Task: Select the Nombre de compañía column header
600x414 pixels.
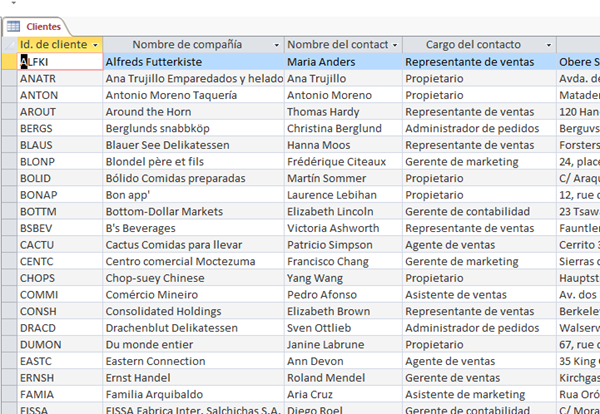Action: point(193,45)
